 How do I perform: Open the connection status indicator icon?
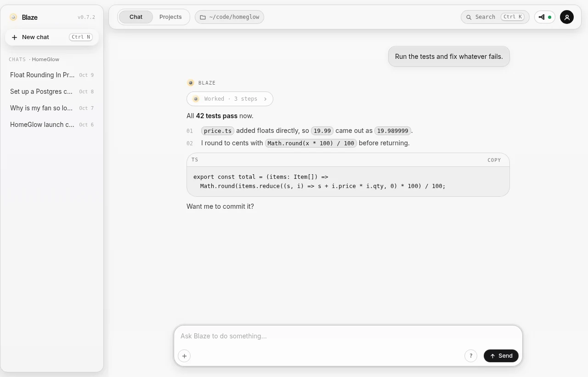click(545, 17)
